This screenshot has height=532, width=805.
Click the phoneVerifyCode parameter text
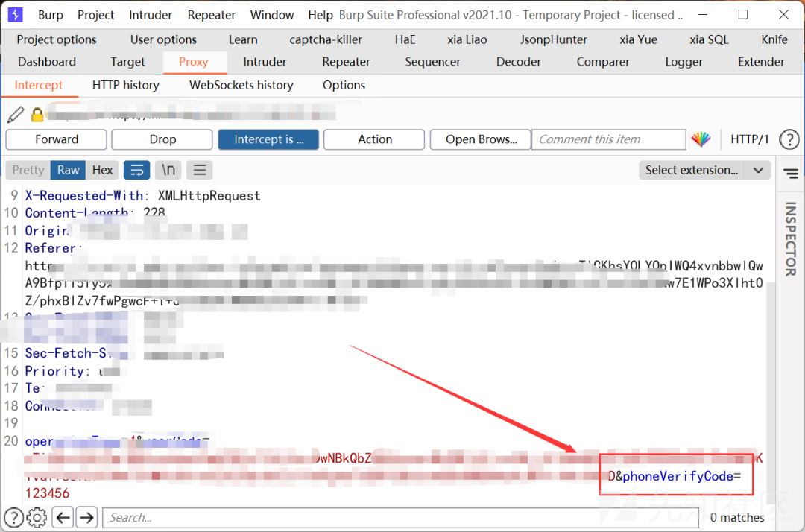pos(678,476)
